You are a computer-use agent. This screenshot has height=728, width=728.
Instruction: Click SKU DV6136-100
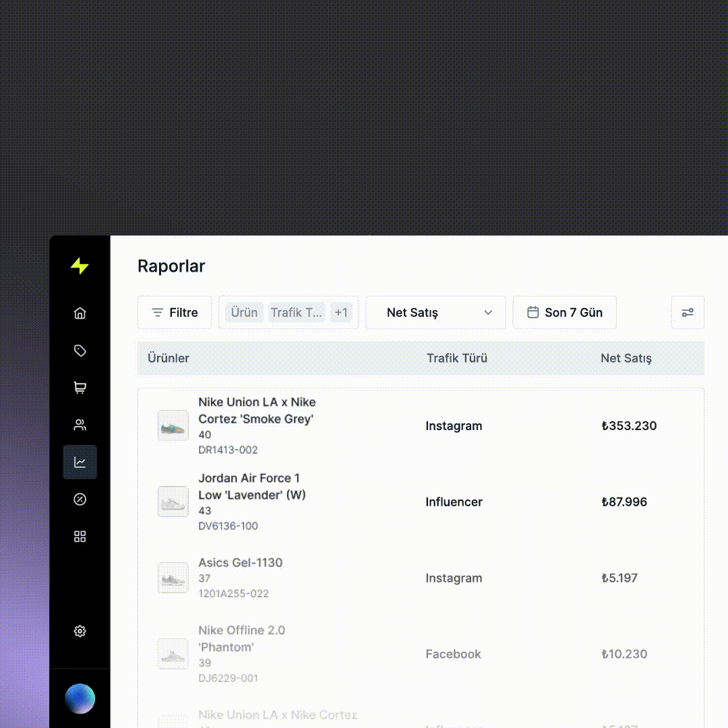point(228,526)
